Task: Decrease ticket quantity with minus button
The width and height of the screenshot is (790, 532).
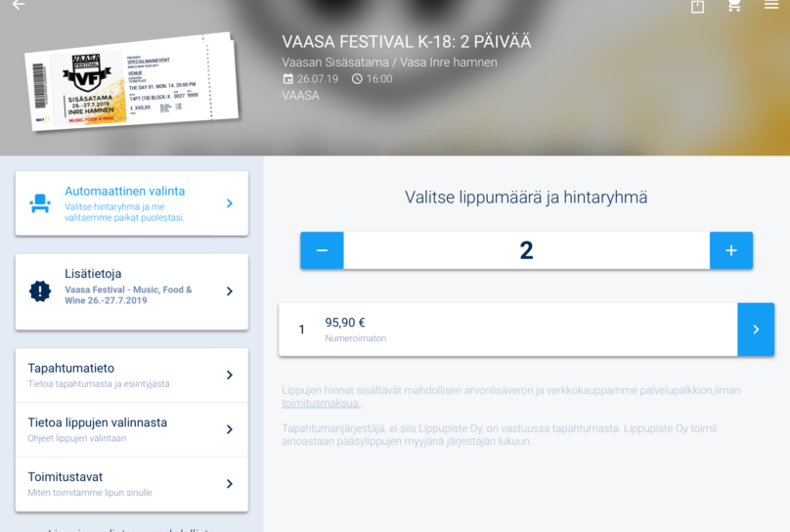Action: pos(322,250)
